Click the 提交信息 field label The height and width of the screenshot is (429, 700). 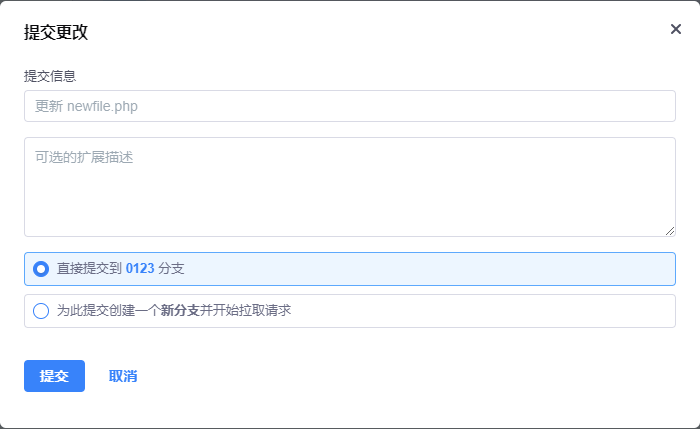[x=50, y=76]
